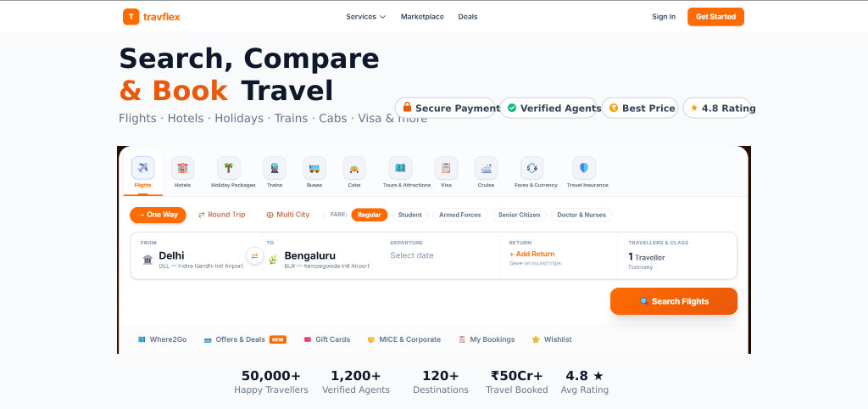This screenshot has height=409, width=868.
Task: Click the Delhi landmark icon
Action: tap(147, 260)
